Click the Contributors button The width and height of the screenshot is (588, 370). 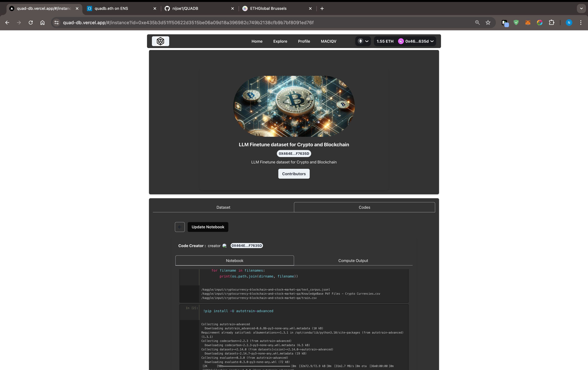point(294,174)
